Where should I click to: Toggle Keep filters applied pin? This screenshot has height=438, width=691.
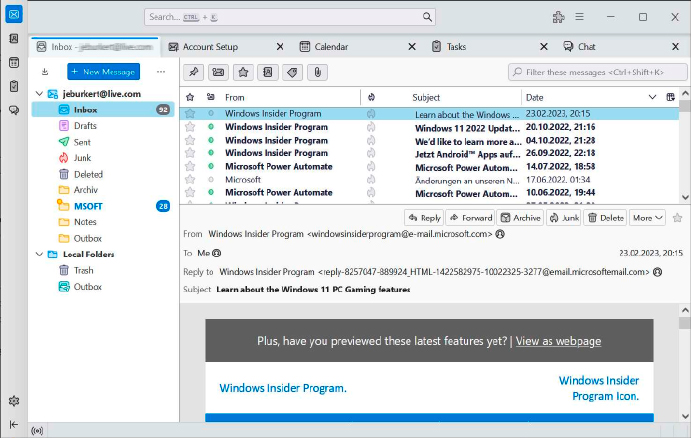pyautogui.click(x=193, y=72)
